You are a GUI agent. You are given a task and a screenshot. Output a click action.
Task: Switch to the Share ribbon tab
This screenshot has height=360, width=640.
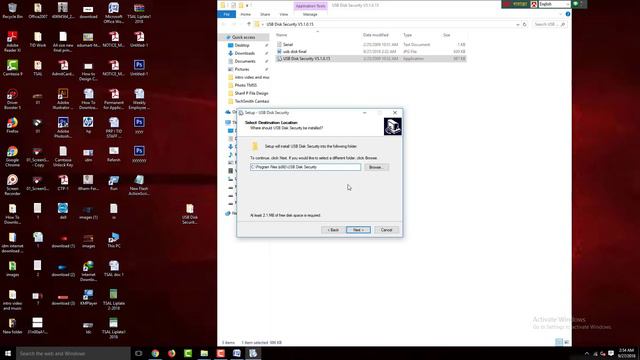coord(265,14)
